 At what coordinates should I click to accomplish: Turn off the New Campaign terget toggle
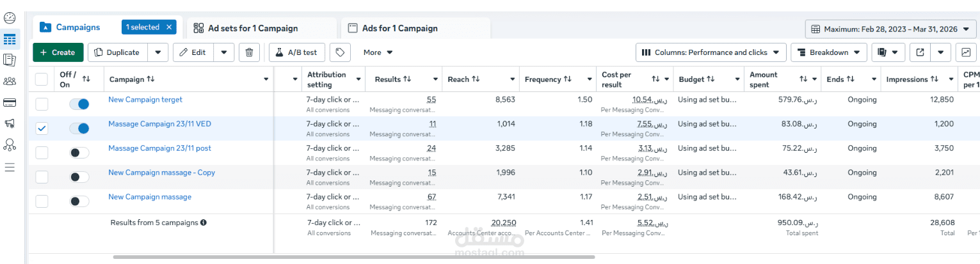click(79, 104)
